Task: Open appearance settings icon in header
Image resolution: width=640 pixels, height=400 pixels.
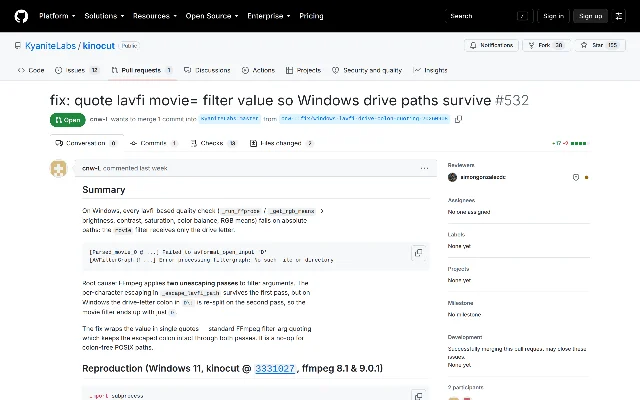Action: tap(619, 16)
